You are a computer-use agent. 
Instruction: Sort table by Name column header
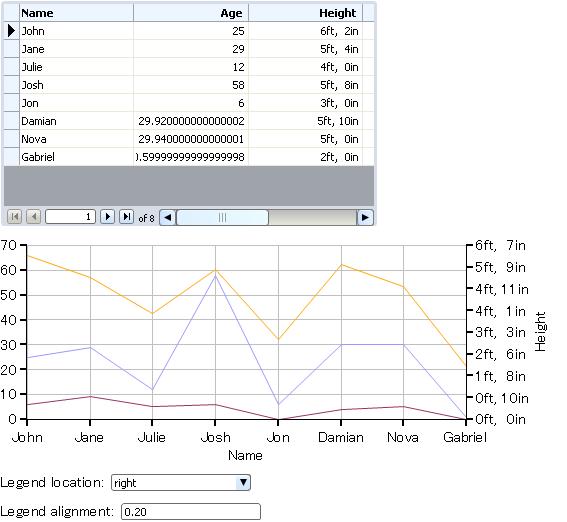point(76,13)
